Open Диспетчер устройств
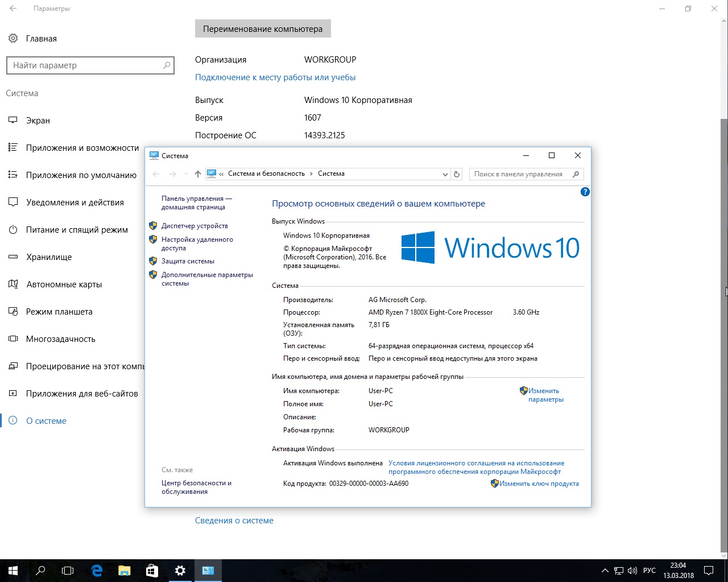The image size is (728, 582). [x=195, y=226]
